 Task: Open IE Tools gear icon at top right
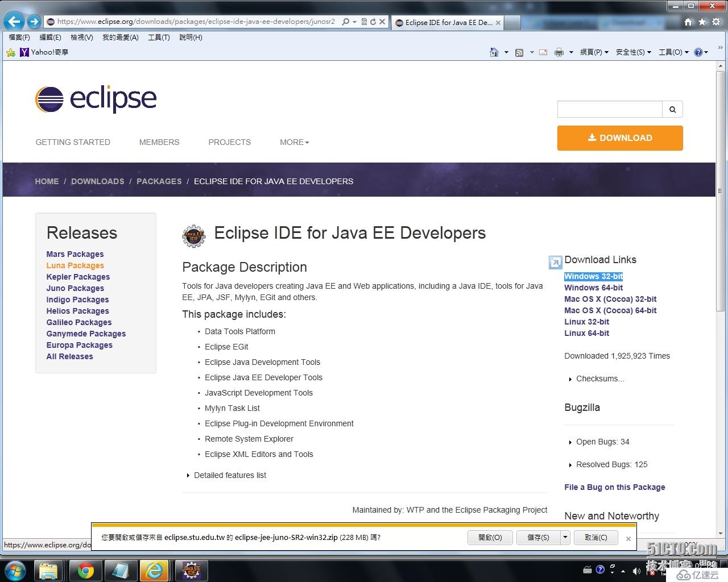715,22
